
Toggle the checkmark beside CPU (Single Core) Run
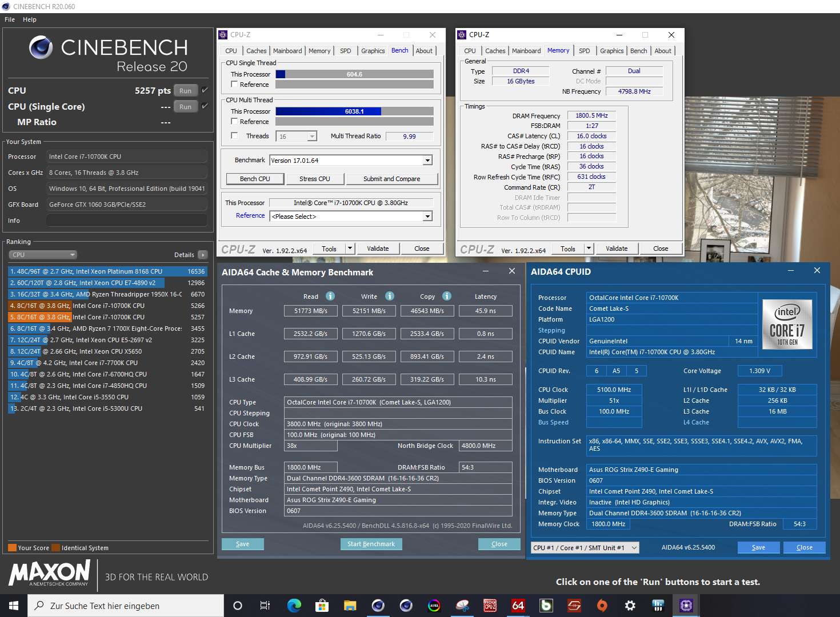click(x=205, y=106)
